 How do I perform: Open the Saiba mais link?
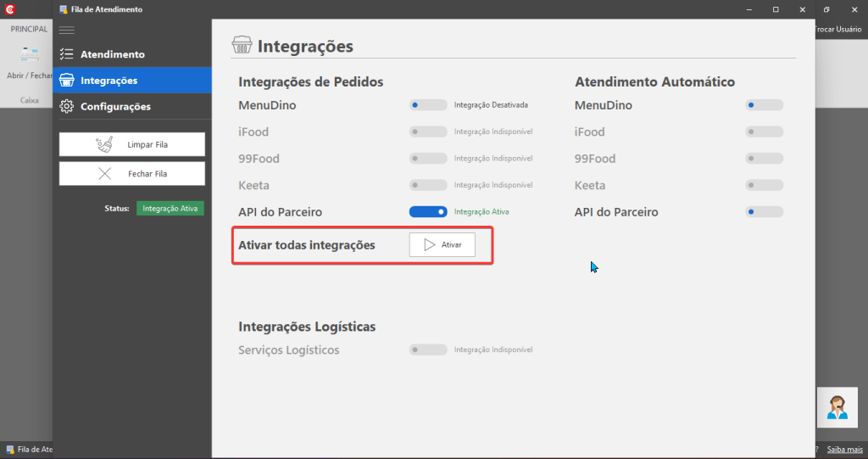(x=845, y=450)
